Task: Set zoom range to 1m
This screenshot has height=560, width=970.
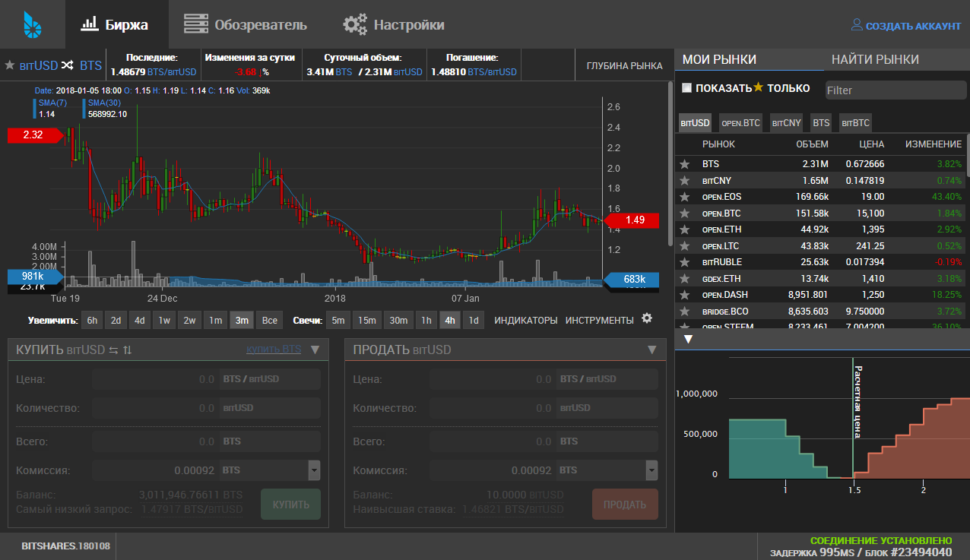Action: pyautogui.click(x=216, y=321)
